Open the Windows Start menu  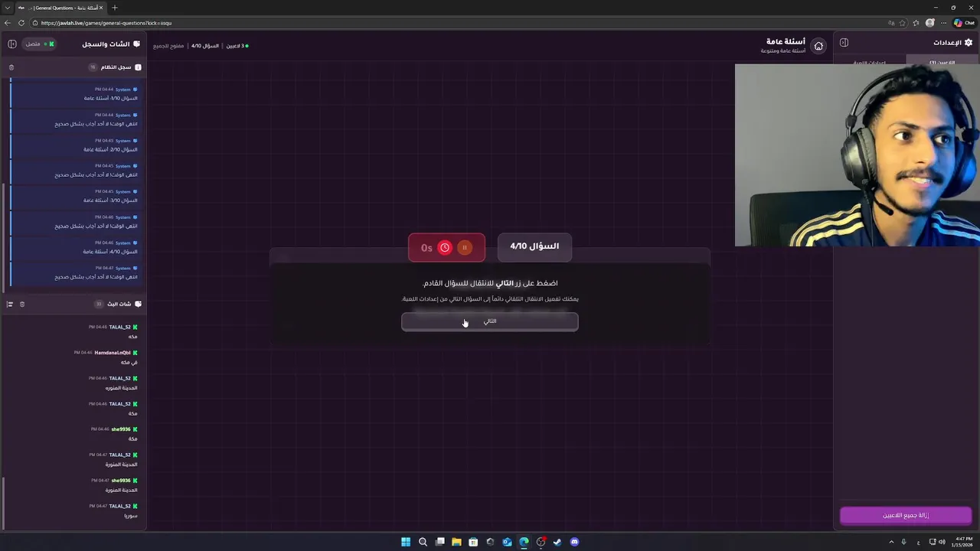(406, 542)
